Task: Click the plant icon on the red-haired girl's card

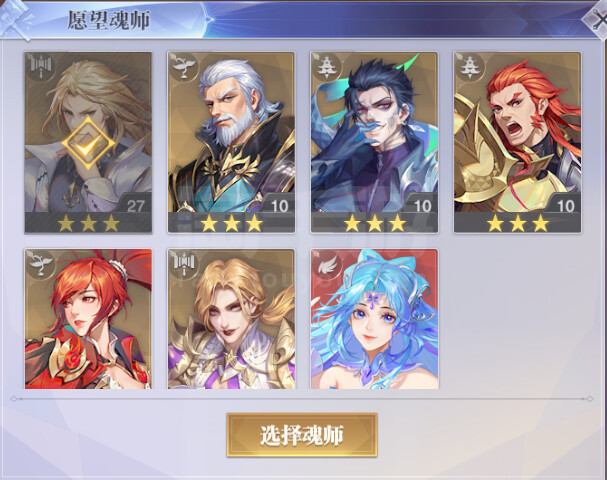Action: click(x=40, y=265)
